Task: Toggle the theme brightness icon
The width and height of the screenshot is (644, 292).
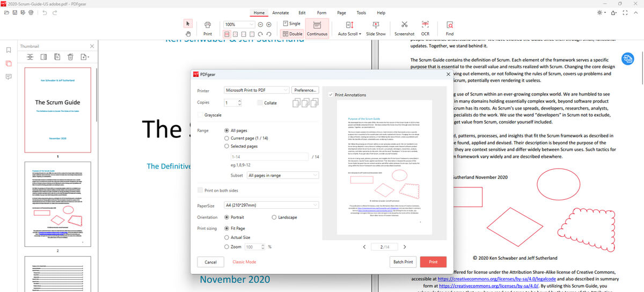Action: (601, 12)
